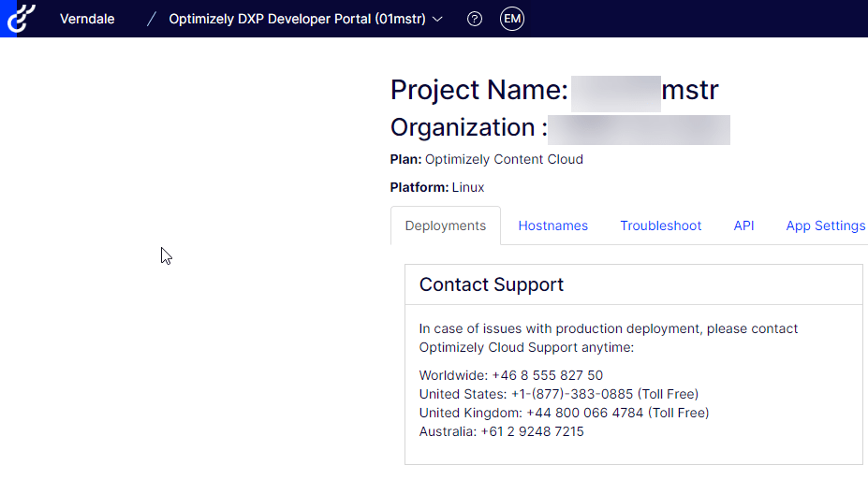Click the Contact Support heading

pos(491,284)
